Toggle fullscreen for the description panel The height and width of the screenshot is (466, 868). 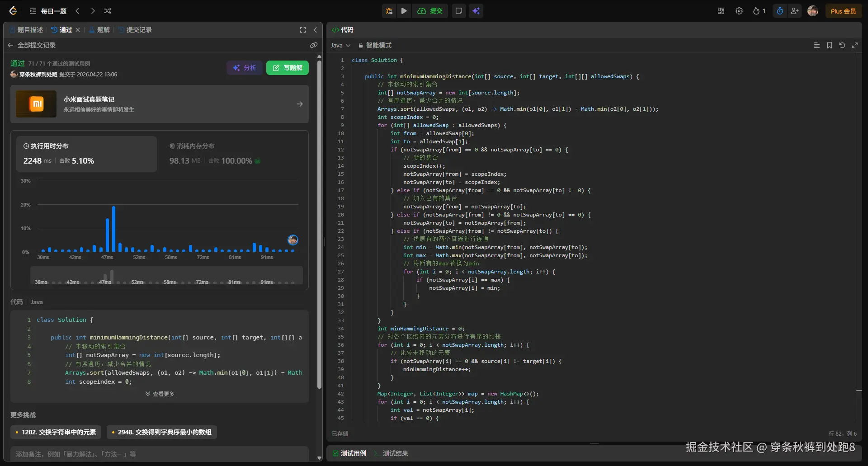point(303,30)
